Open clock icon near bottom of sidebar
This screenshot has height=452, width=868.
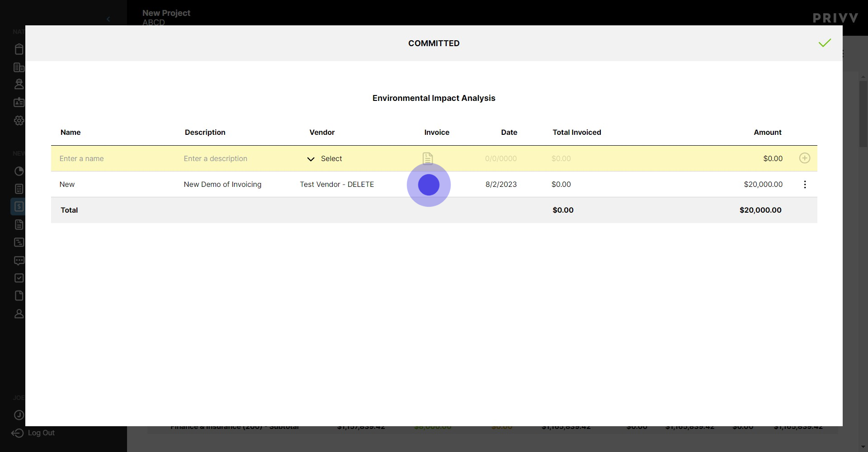click(x=19, y=415)
